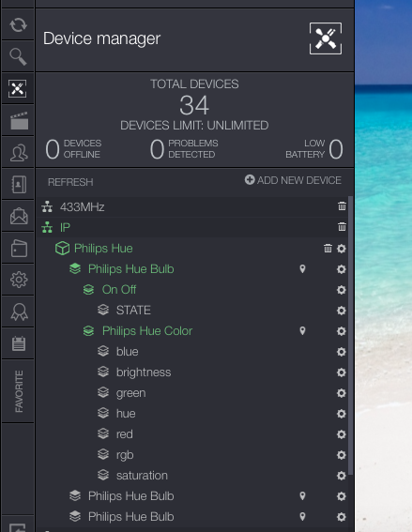The height and width of the screenshot is (532, 412).
Task: Open the FAVORITE vertical tab
Action: [x=19, y=391]
